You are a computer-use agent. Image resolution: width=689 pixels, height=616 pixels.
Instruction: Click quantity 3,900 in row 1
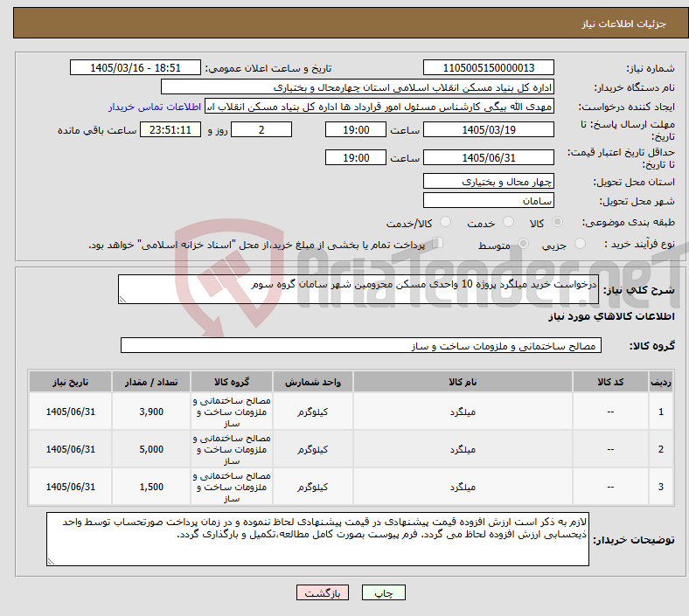(x=151, y=412)
